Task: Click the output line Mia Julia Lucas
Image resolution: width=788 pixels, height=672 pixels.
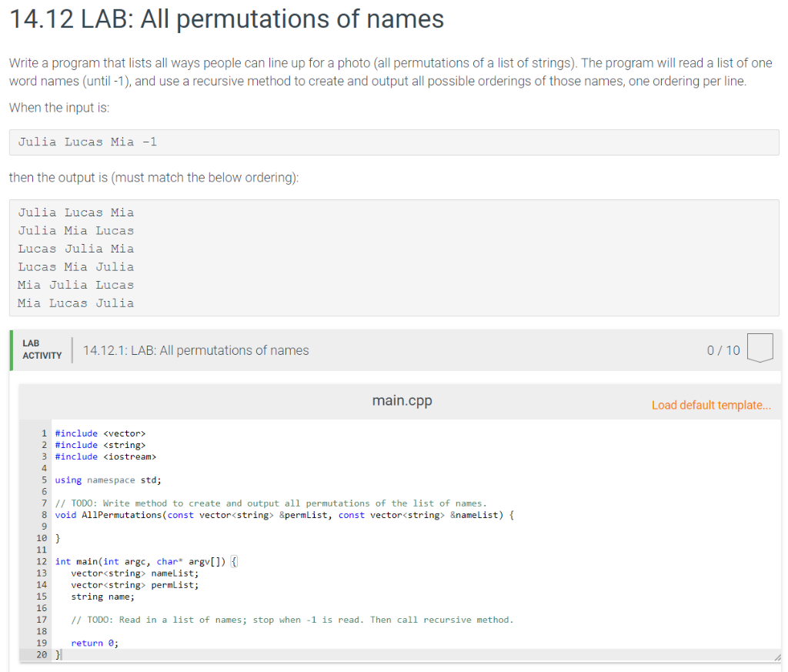Action: (x=76, y=285)
